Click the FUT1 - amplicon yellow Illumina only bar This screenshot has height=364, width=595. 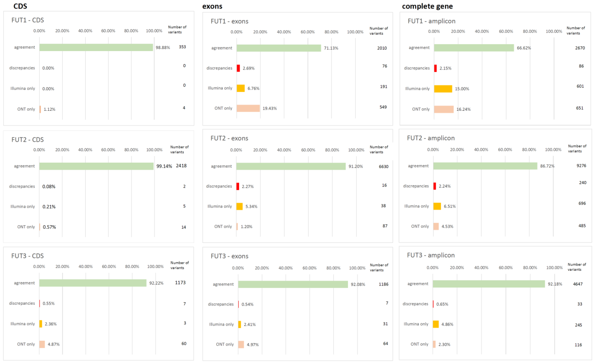click(x=443, y=89)
